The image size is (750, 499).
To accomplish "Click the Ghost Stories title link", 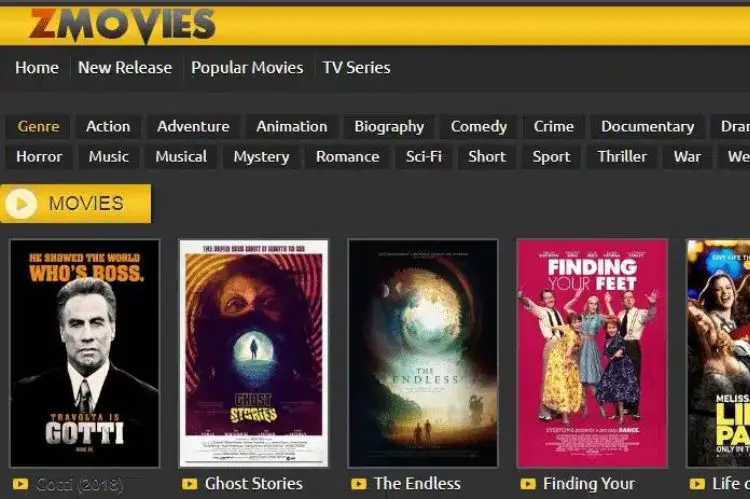I will (x=254, y=484).
